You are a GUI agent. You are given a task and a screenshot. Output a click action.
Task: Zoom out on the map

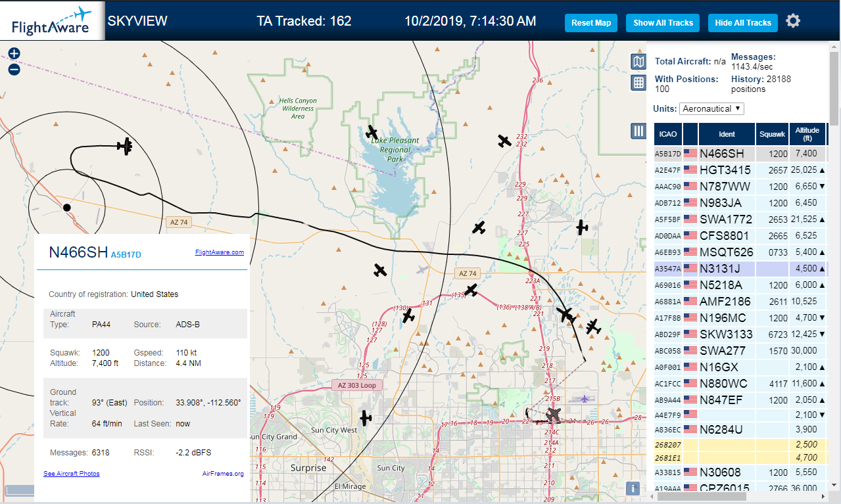(14, 69)
